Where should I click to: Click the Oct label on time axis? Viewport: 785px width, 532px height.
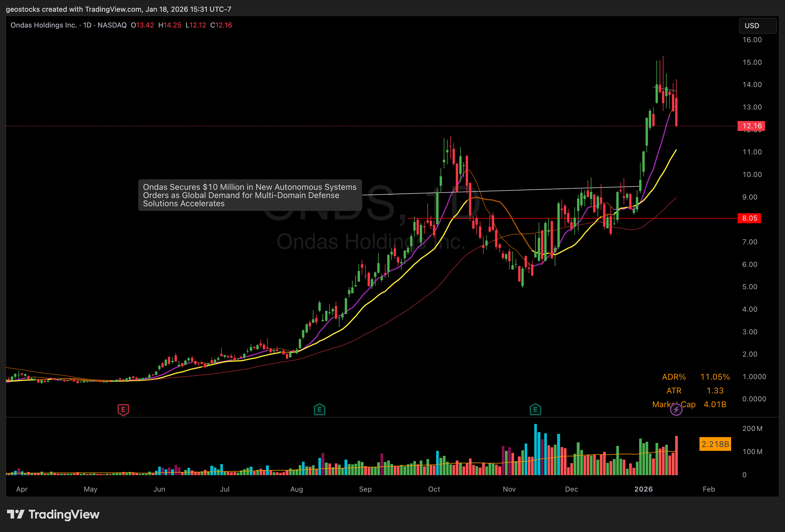pos(434,489)
